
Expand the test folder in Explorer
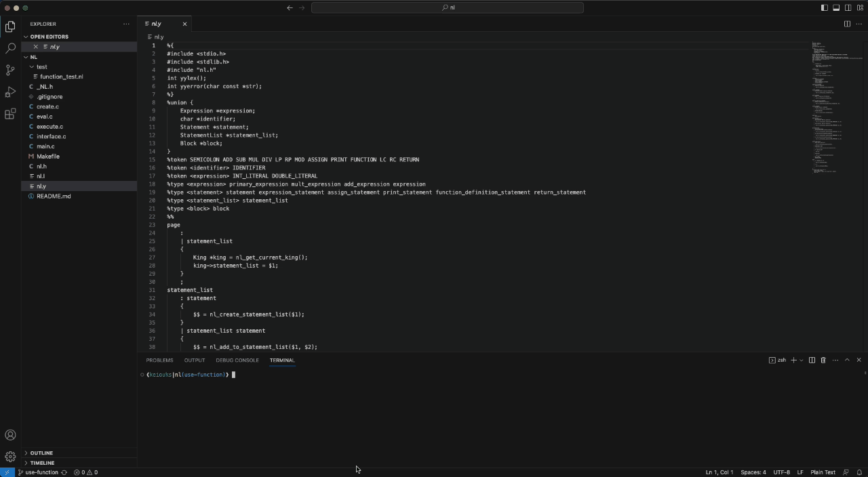(42, 66)
